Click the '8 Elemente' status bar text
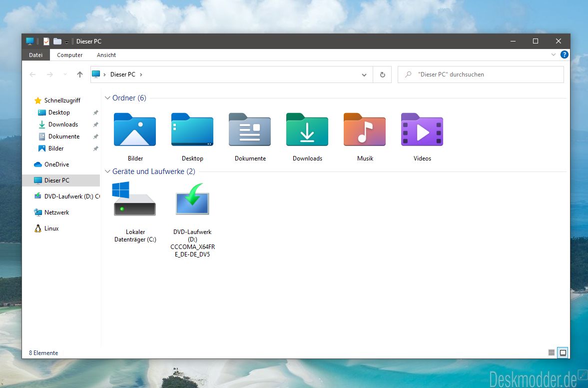This screenshot has height=388, width=588. pyautogui.click(x=43, y=352)
